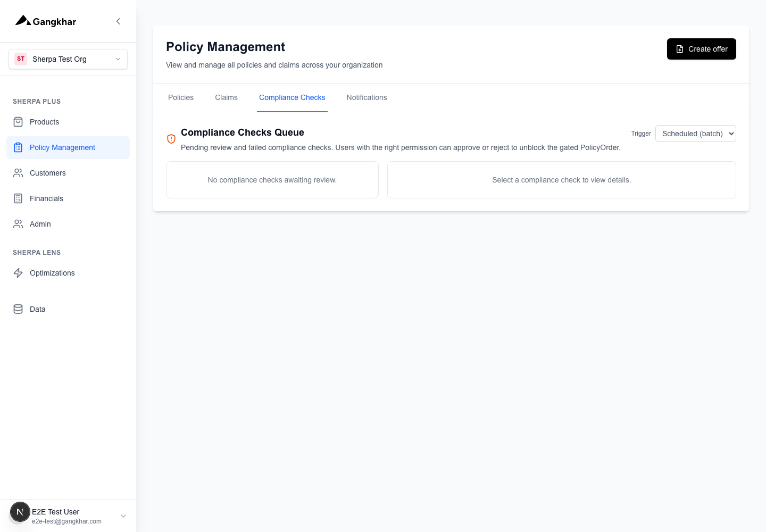Image resolution: width=766 pixels, height=532 pixels.
Task: Open the Admin section
Action: click(x=68, y=224)
